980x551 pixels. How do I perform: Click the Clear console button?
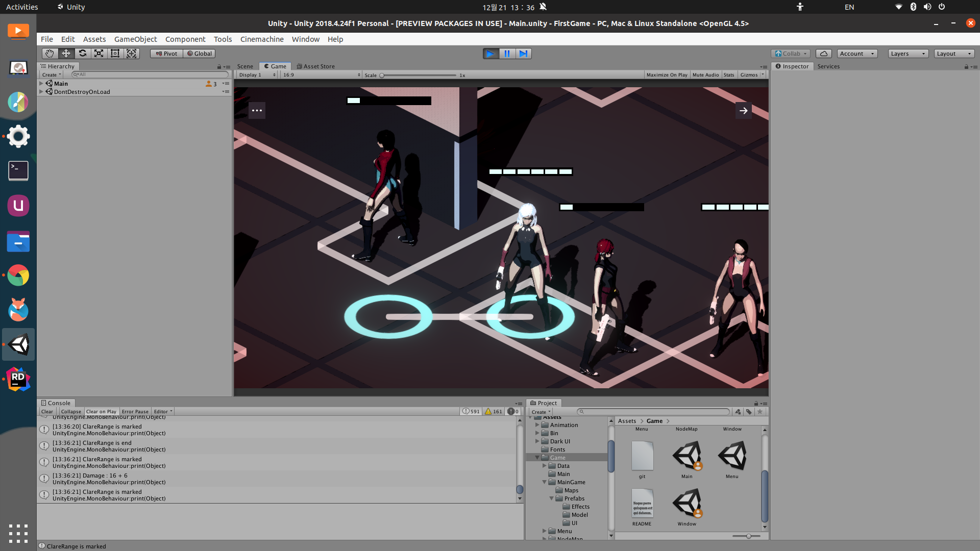click(47, 412)
